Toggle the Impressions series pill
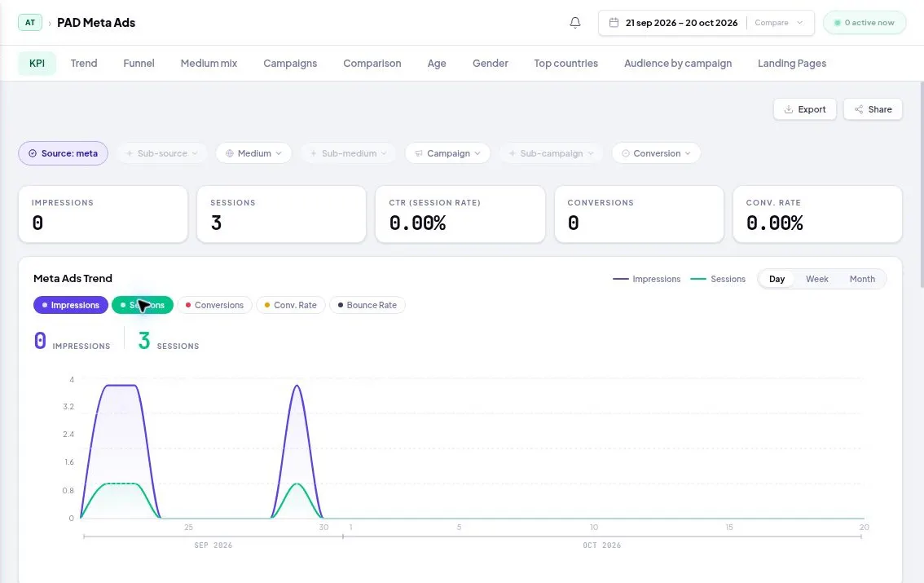The image size is (924, 583). click(71, 305)
